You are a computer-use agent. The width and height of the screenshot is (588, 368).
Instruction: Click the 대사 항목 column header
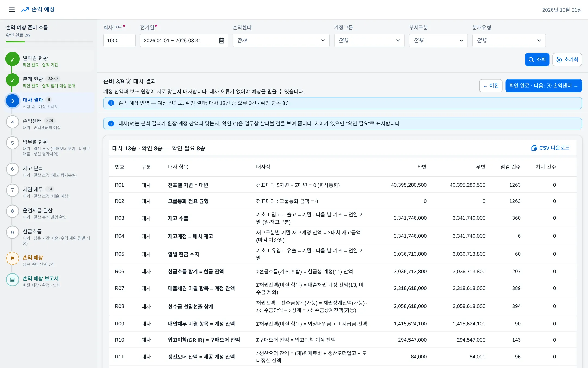[x=178, y=167]
